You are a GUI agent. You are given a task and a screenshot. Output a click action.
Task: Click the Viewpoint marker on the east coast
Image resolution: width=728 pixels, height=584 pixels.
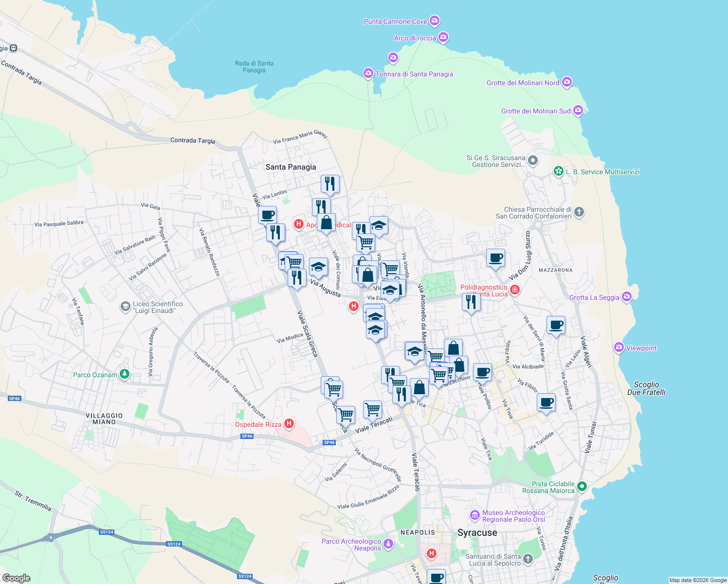(x=619, y=347)
